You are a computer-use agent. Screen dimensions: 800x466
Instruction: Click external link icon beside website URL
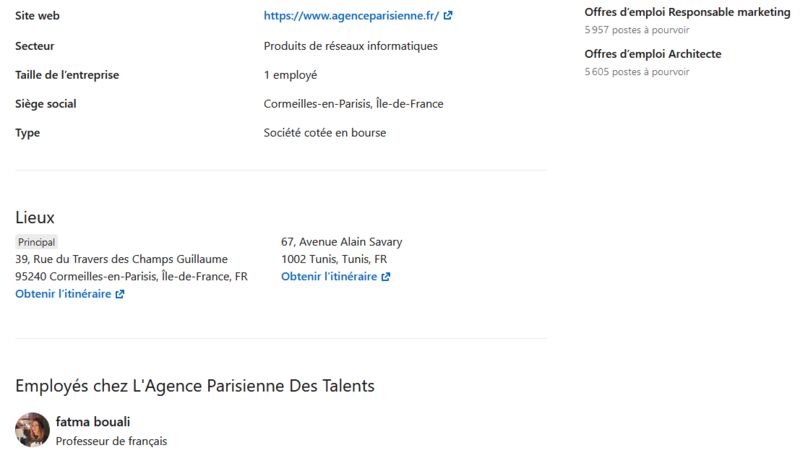pos(448,16)
